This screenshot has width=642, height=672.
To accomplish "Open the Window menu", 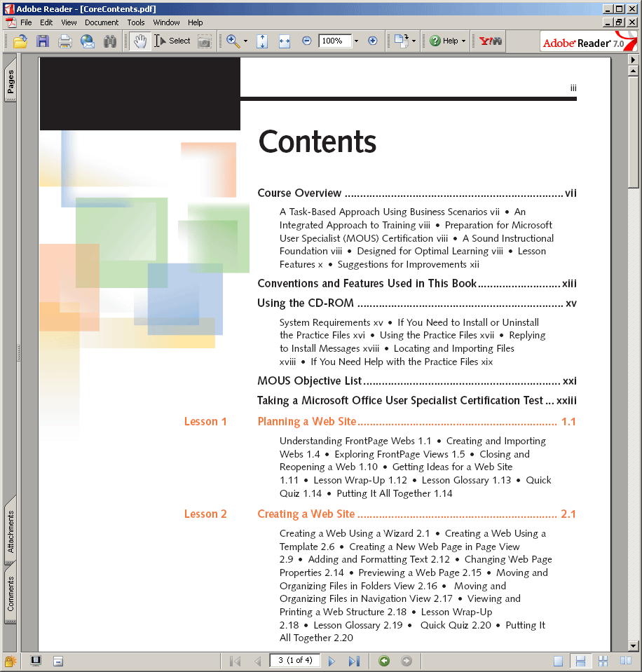I will click(166, 22).
